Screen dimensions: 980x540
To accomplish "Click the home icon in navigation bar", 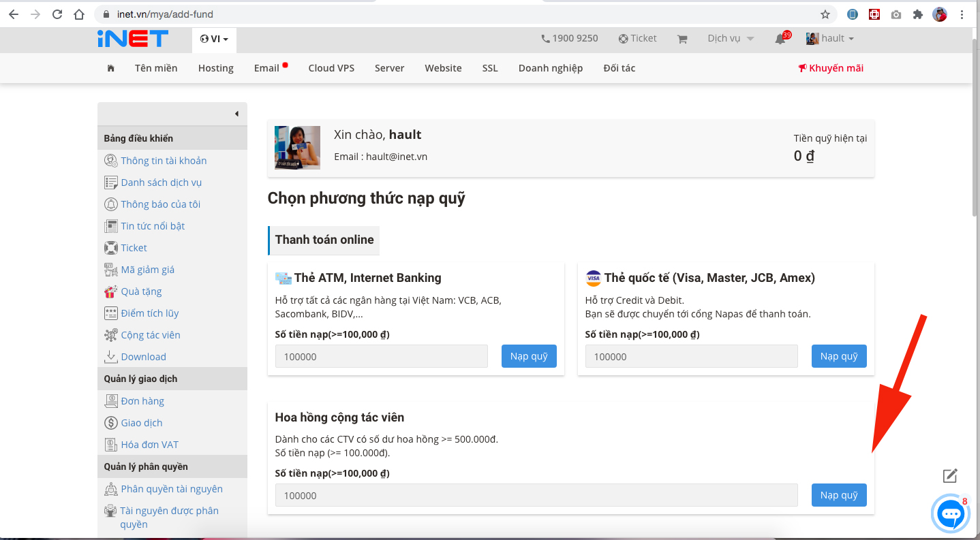I will (x=110, y=68).
